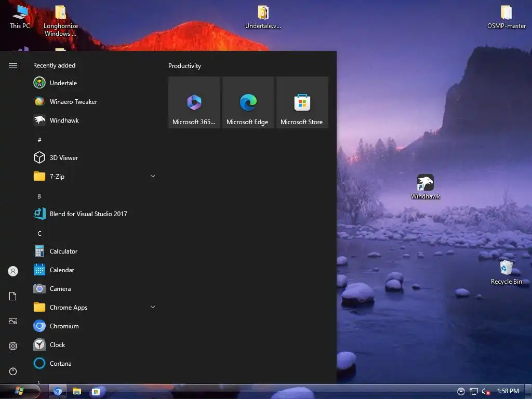Open Settings gear in the Start sidebar

[13, 345]
